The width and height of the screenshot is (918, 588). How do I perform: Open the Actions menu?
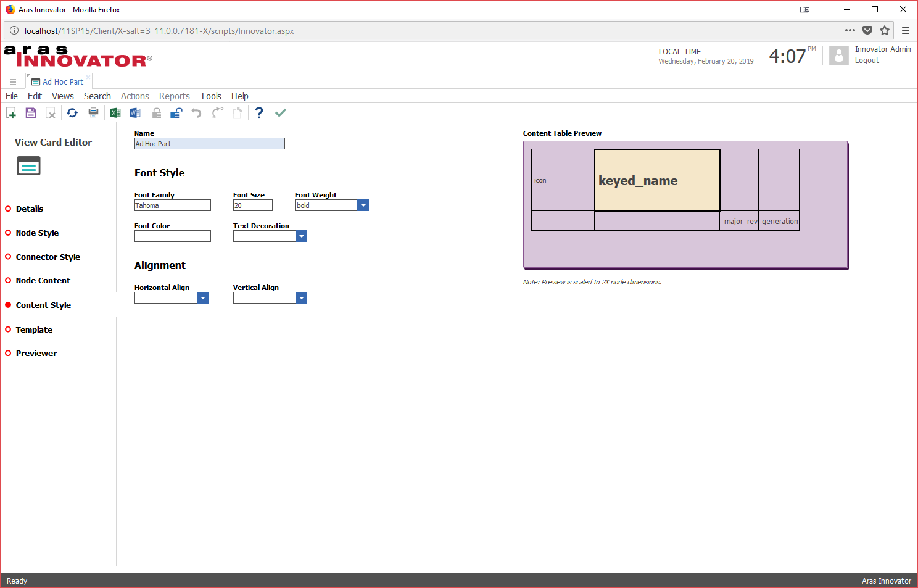tap(135, 96)
